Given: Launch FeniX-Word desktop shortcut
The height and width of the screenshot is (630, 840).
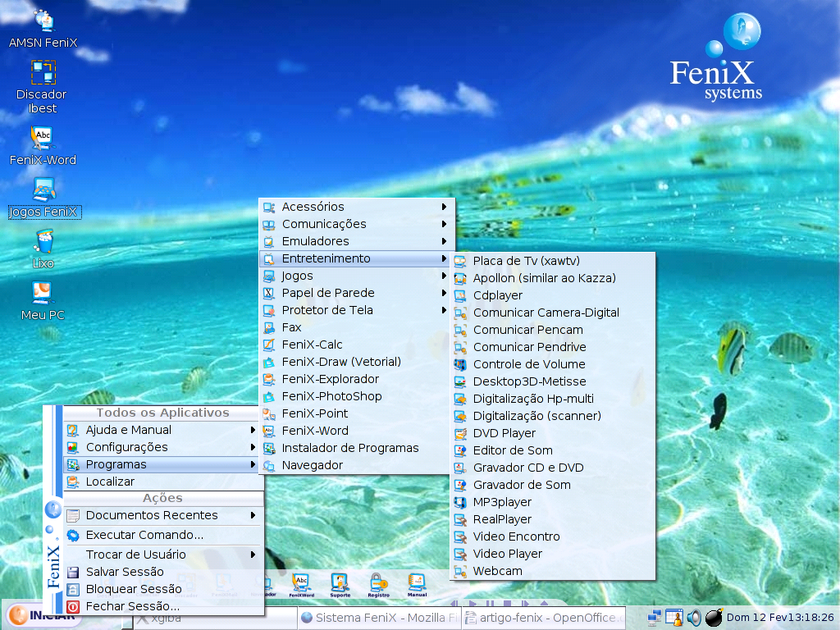Looking at the screenshot, I should 43,146.
